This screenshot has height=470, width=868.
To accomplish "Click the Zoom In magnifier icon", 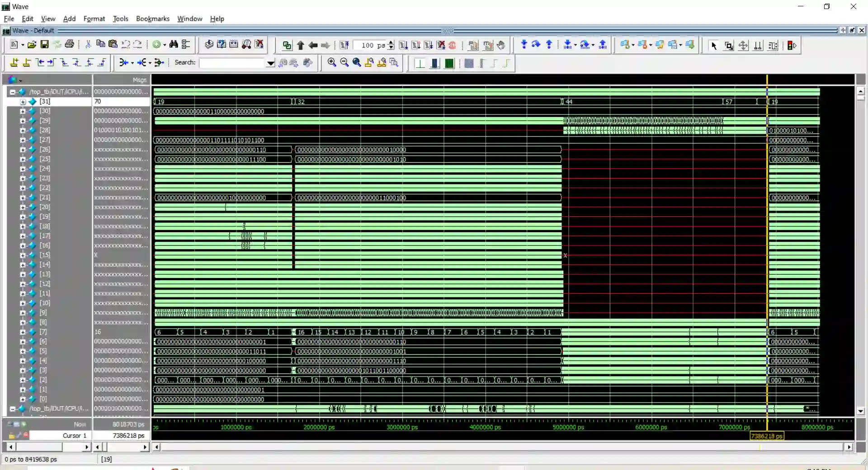I will point(332,63).
